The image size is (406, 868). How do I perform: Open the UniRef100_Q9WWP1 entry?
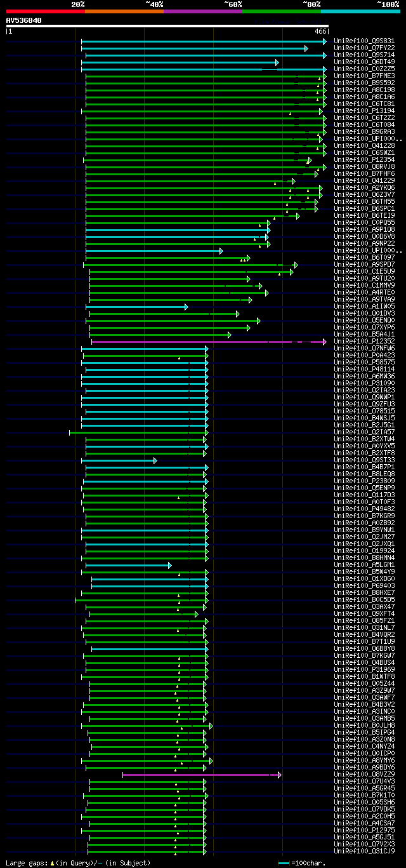coord(364,397)
